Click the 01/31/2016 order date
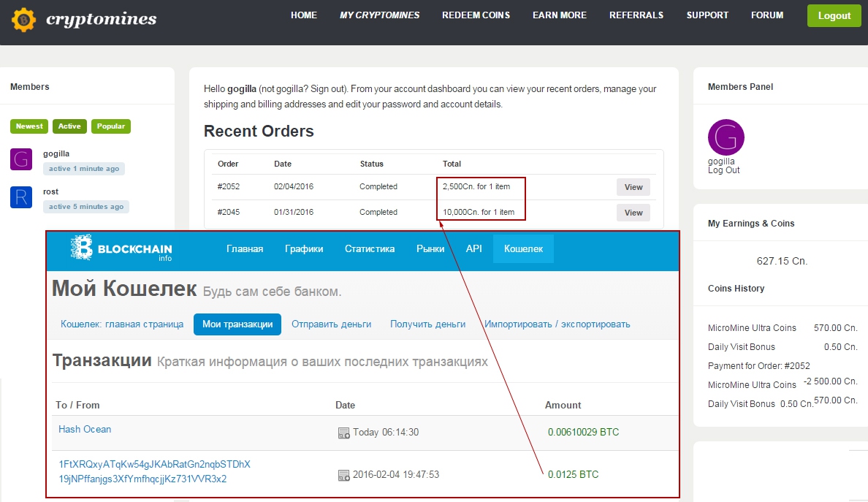This screenshot has width=868, height=502. pos(294,212)
